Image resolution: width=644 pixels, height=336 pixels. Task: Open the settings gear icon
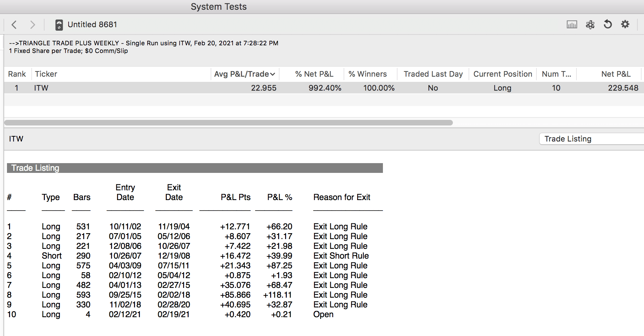[625, 24]
